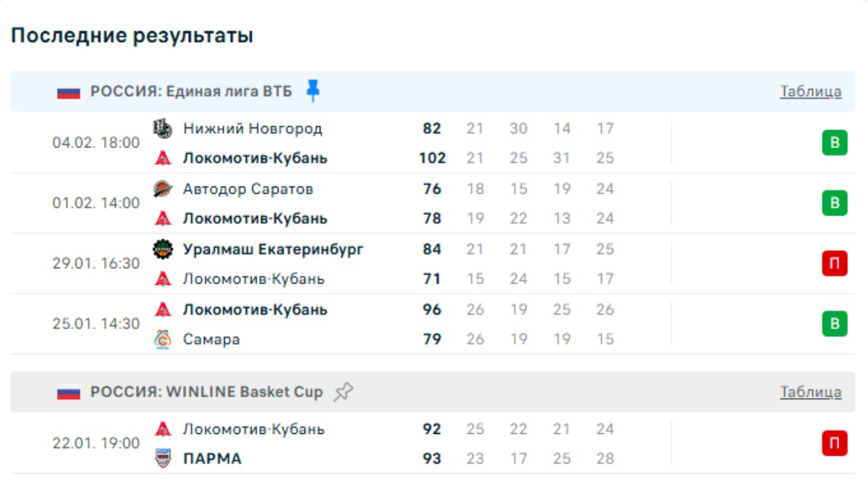The height and width of the screenshot is (486, 868).
Task: Pin the WINLINE Basket Cup league
Action: click(343, 392)
